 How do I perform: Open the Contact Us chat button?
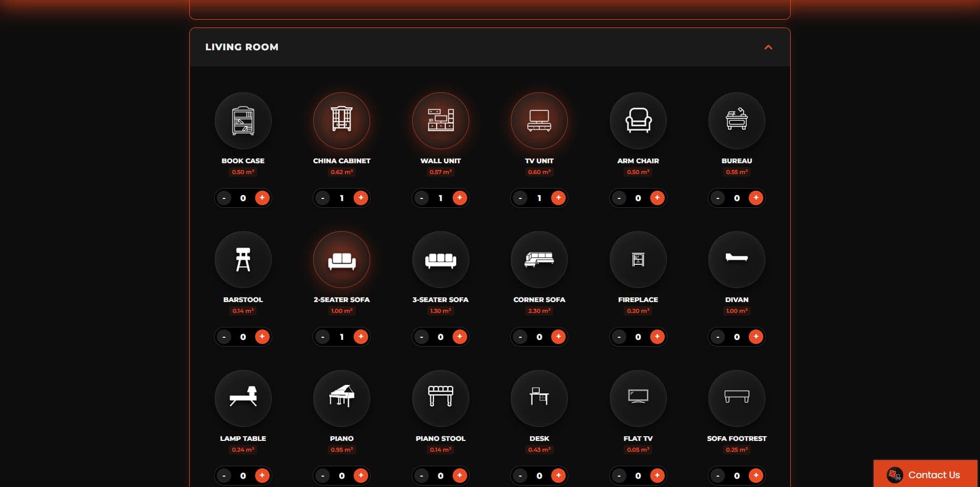pos(926,474)
